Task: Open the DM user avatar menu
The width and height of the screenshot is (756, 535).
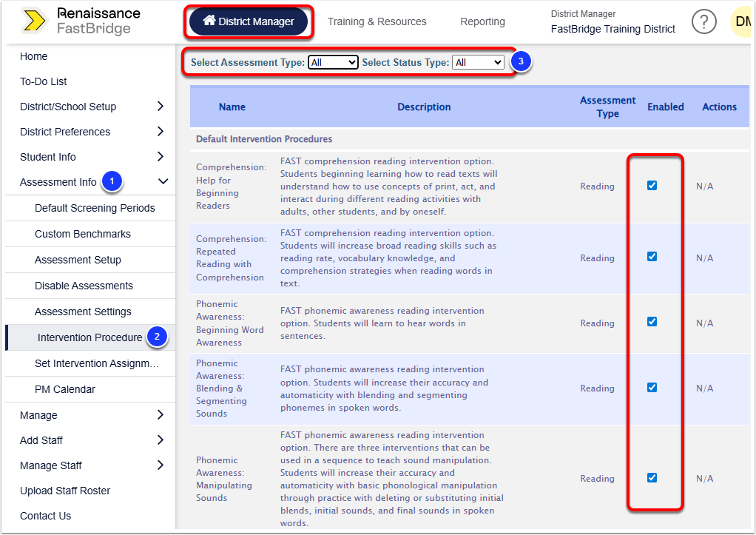Action: point(741,21)
